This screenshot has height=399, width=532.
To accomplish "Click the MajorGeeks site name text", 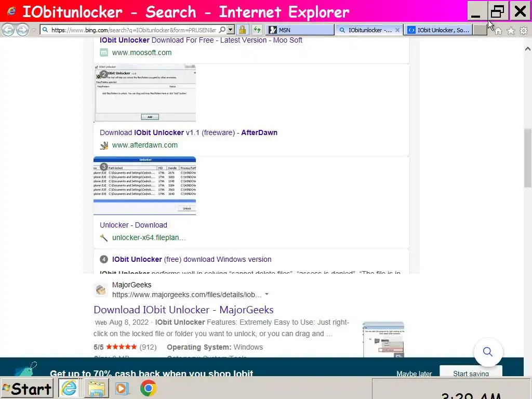I will click(131, 285).
